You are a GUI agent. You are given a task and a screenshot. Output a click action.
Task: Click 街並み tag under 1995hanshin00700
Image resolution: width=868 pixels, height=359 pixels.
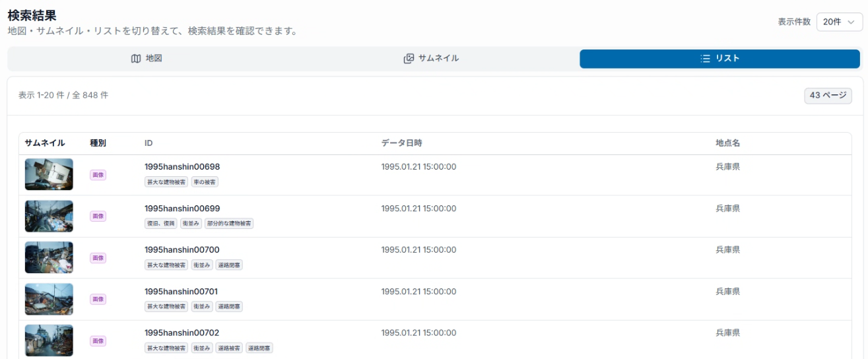202,265
